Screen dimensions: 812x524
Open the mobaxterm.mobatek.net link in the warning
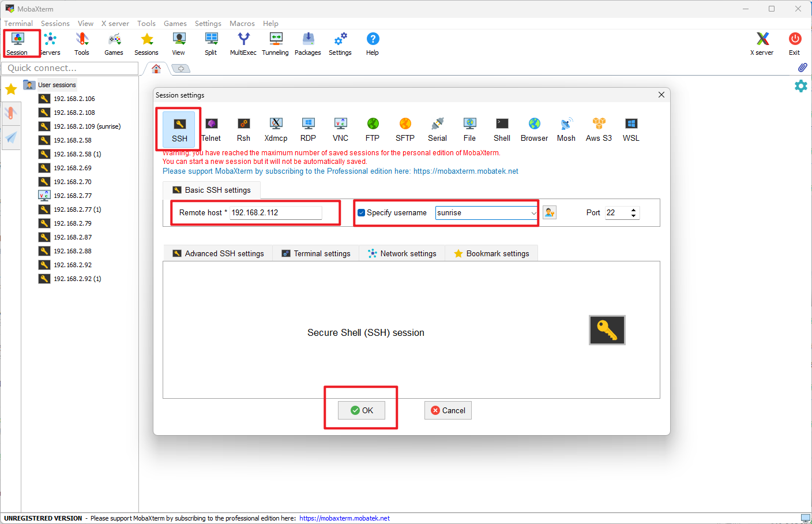pyautogui.click(x=466, y=171)
